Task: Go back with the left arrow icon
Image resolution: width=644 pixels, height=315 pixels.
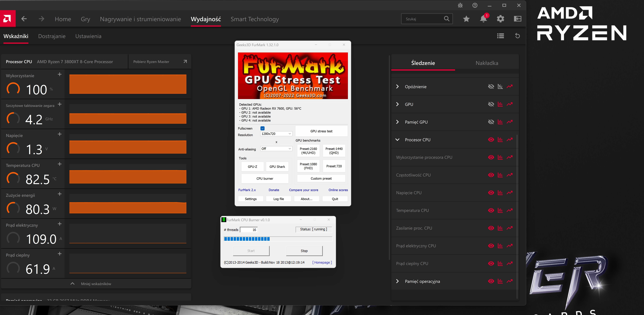Action: click(24, 19)
